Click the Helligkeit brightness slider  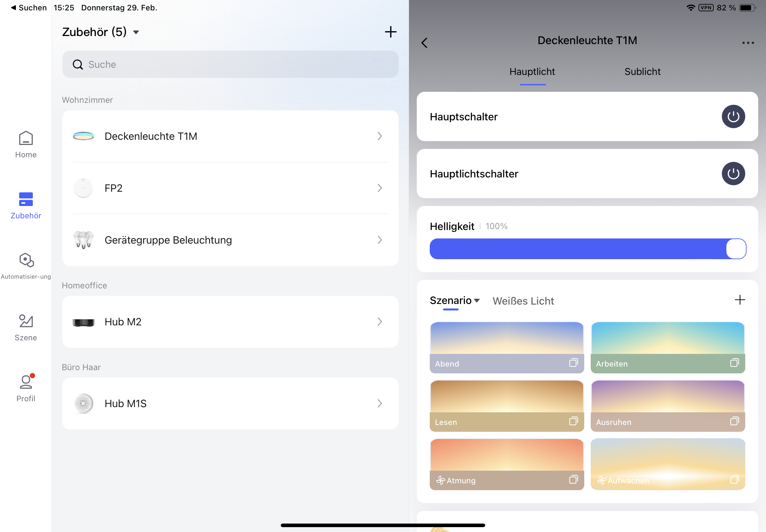(x=587, y=249)
